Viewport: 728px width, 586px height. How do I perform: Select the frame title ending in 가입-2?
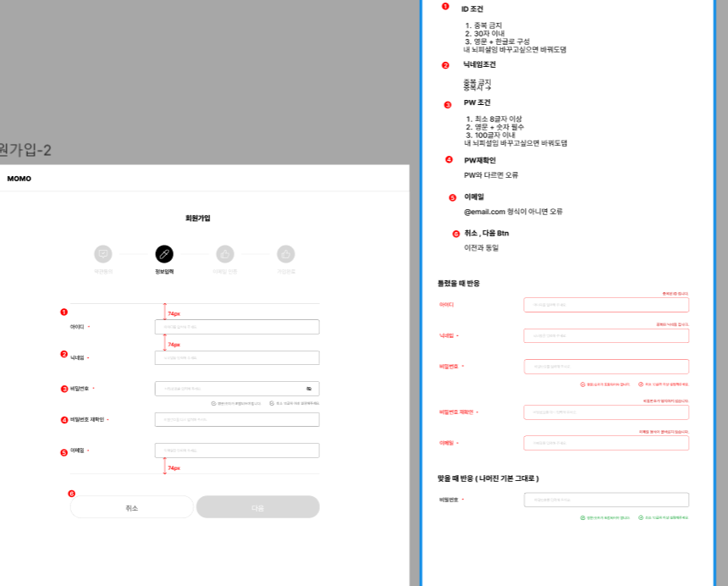[x=25, y=150]
